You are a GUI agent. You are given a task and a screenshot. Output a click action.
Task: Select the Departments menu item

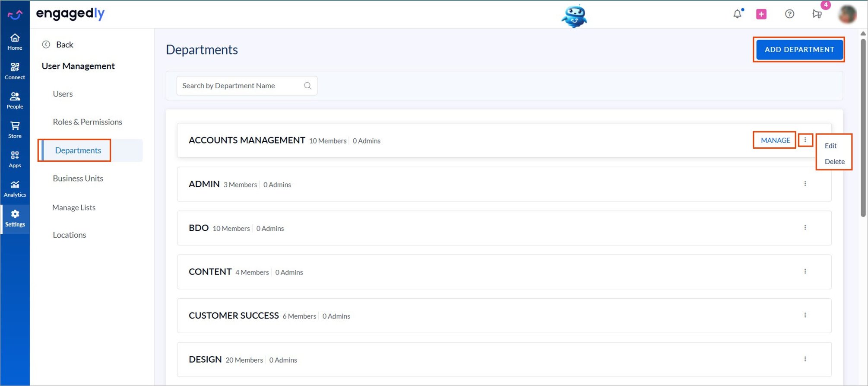78,150
